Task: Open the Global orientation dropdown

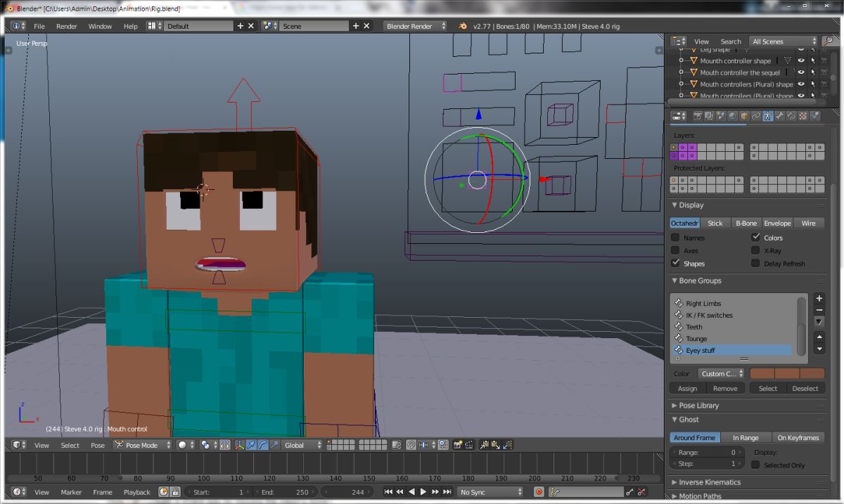Action: point(302,445)
